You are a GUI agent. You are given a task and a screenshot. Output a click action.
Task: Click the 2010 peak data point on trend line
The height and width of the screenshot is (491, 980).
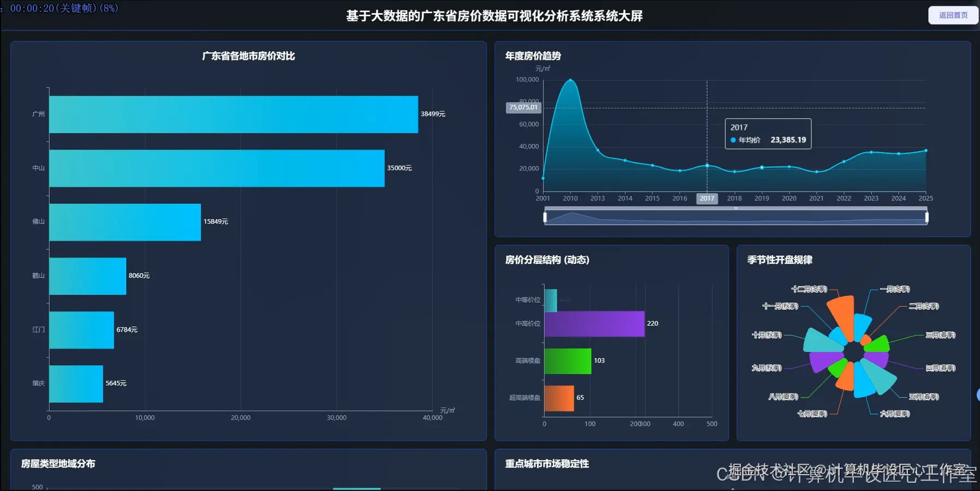point(571,80)
